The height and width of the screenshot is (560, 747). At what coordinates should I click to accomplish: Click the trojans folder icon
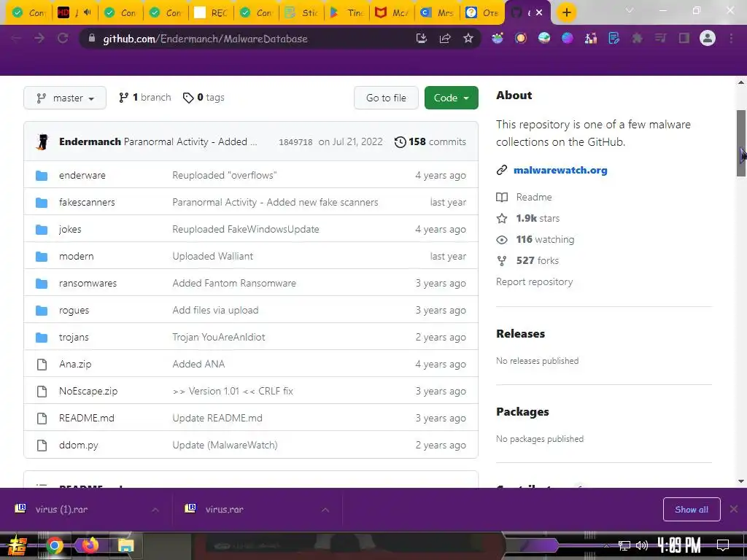click(42, 338)
